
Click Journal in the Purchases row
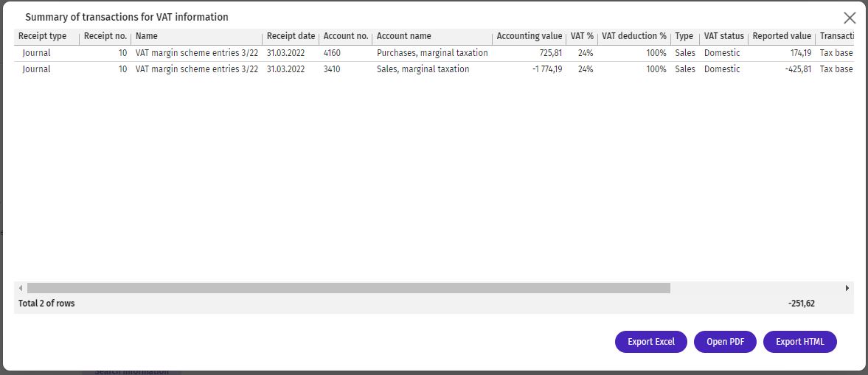pos(37,53)
